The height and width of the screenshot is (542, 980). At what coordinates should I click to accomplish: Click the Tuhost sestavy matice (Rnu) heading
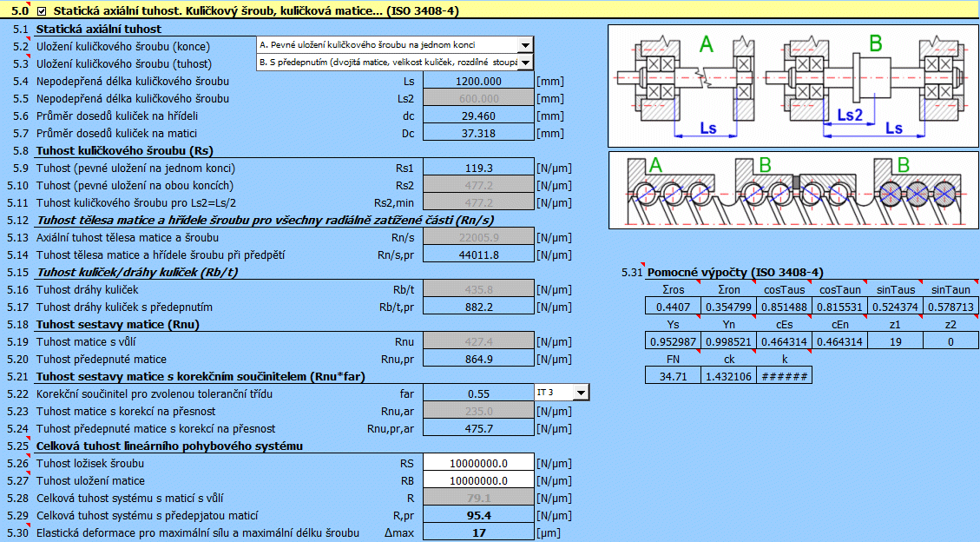click(118, 325)
